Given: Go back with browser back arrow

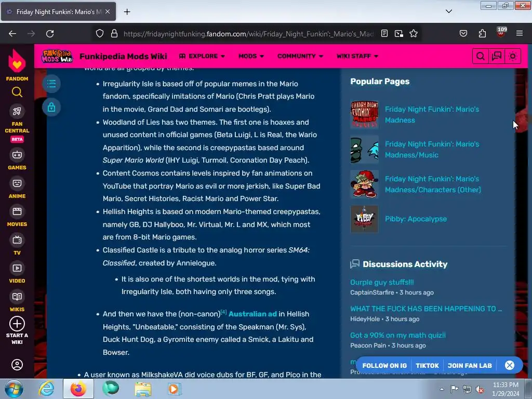Looking at the screenshot, I should [12, 34].
